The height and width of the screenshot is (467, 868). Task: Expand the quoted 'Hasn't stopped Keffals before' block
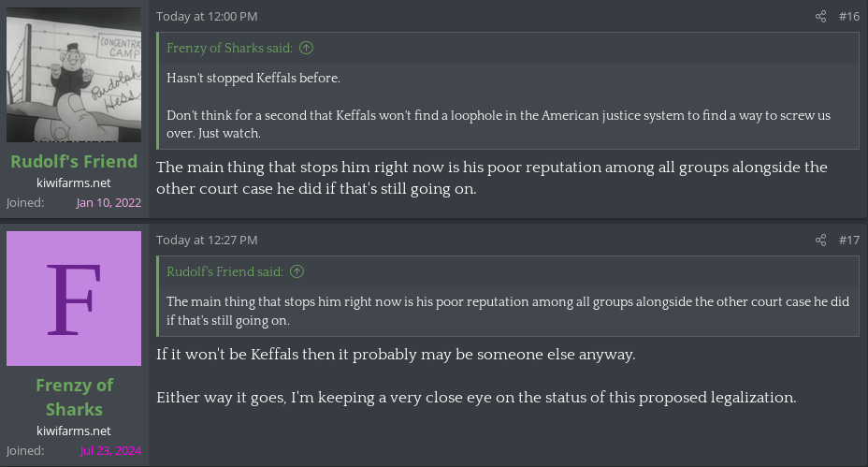coord(508,105)
